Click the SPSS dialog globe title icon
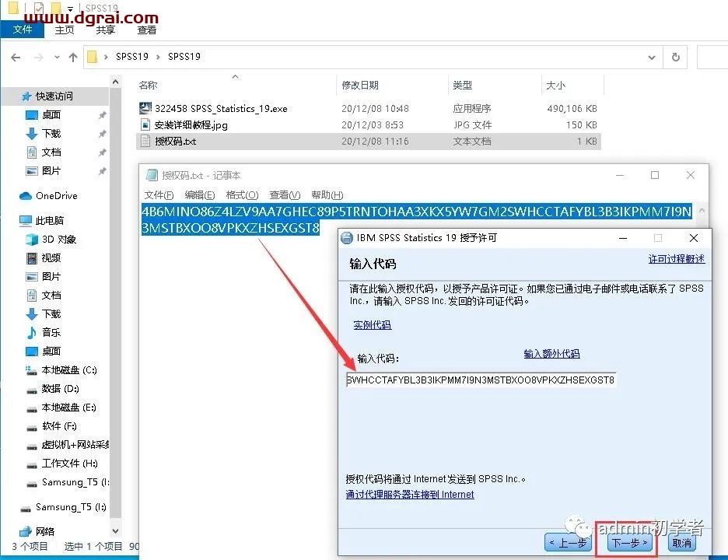This screenshot has height=560, width=728. pos(347,238)
